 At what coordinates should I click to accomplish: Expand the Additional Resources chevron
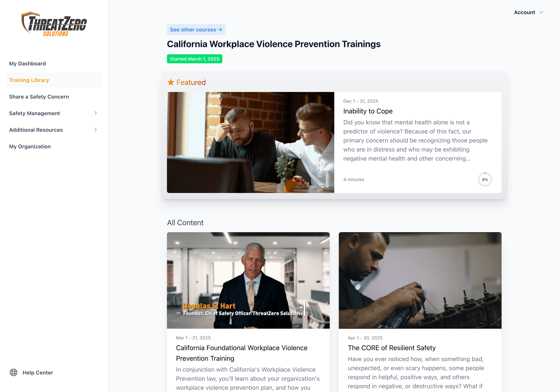pos(96,130)
